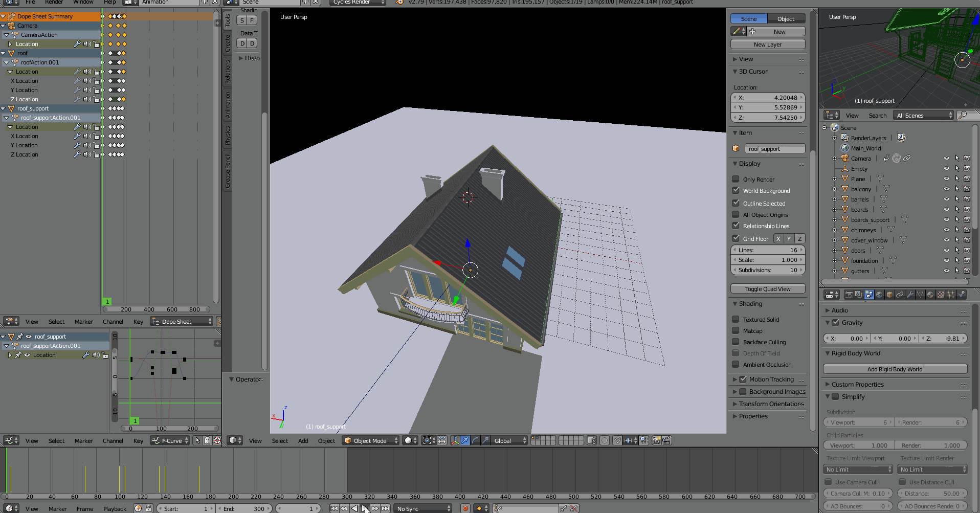The image size is (980, 513).
Task: Select the rotation manipulator icon
Action: point(475,440)
